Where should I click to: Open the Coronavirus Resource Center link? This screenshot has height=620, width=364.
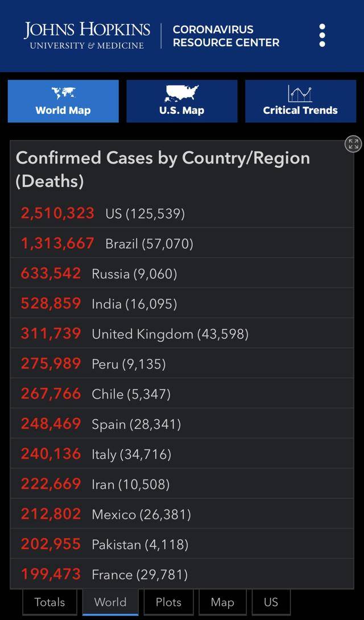coord(226,35)
